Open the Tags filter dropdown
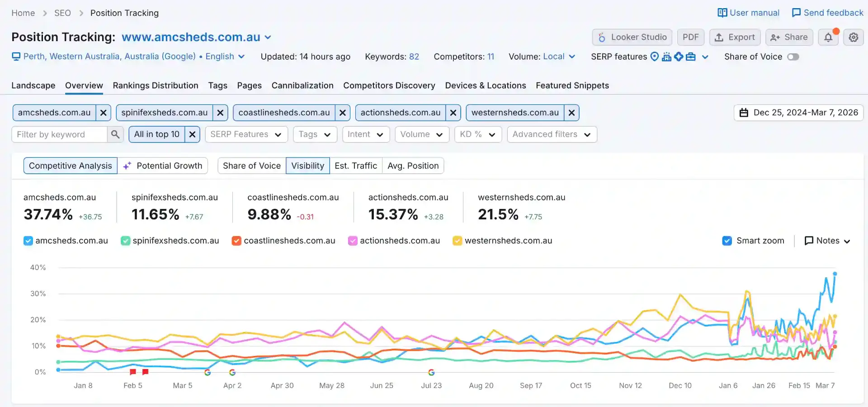This screenshot has height=407, width=868. (x=315, y=134)
